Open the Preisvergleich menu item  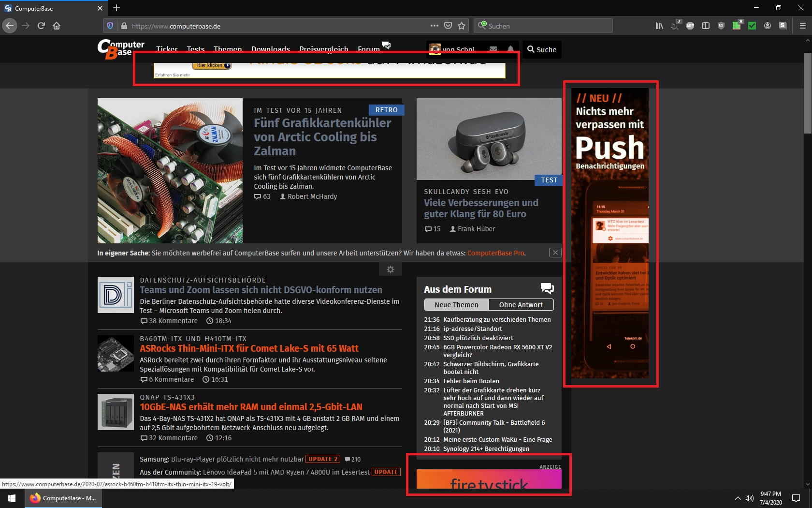[323, 49]
